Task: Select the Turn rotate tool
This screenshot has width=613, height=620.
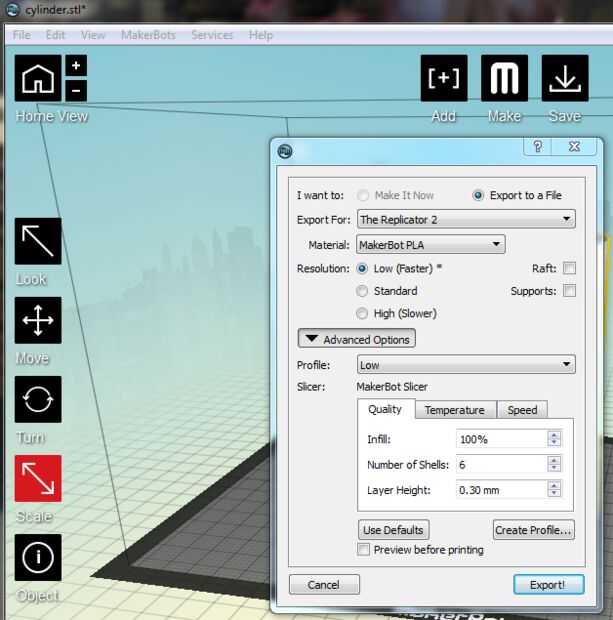Action: (38, 399)
